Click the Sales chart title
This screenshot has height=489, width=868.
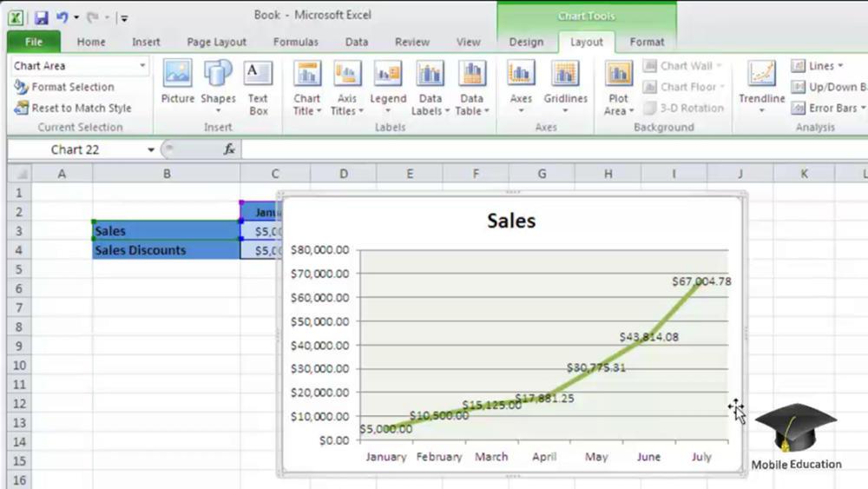pyautogui.click(x=511, y=221)
